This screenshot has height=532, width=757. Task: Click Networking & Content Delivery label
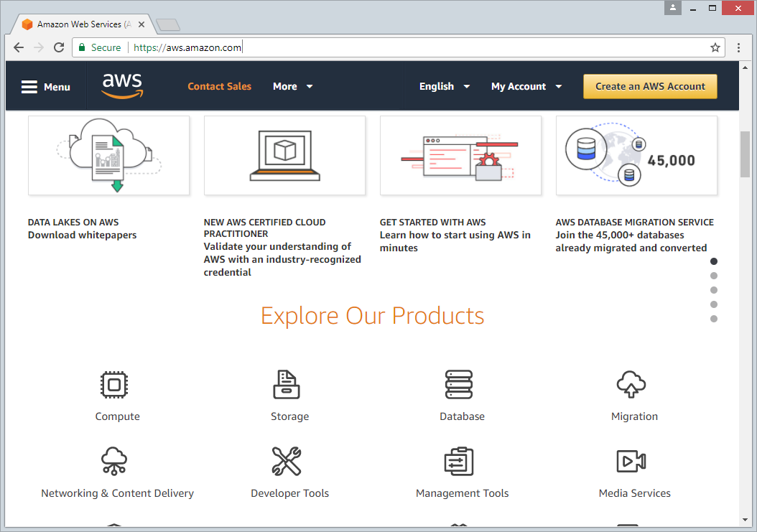117,493
